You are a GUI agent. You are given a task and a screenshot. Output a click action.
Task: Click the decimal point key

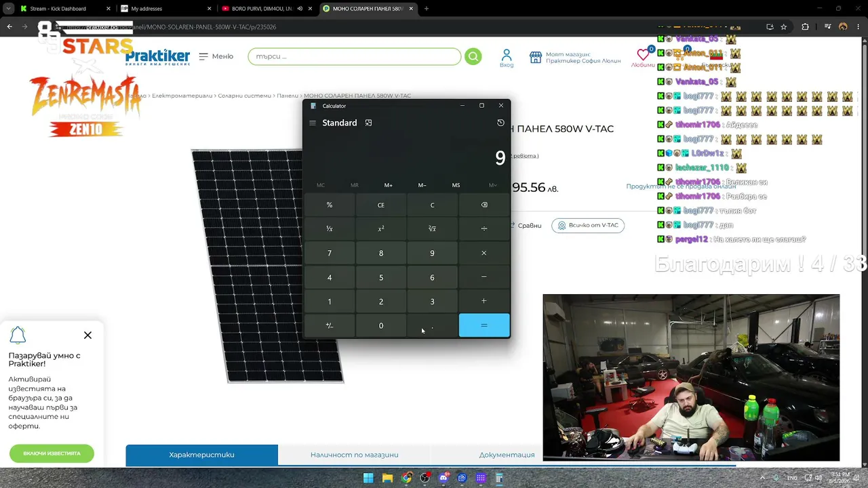point(432,325)
